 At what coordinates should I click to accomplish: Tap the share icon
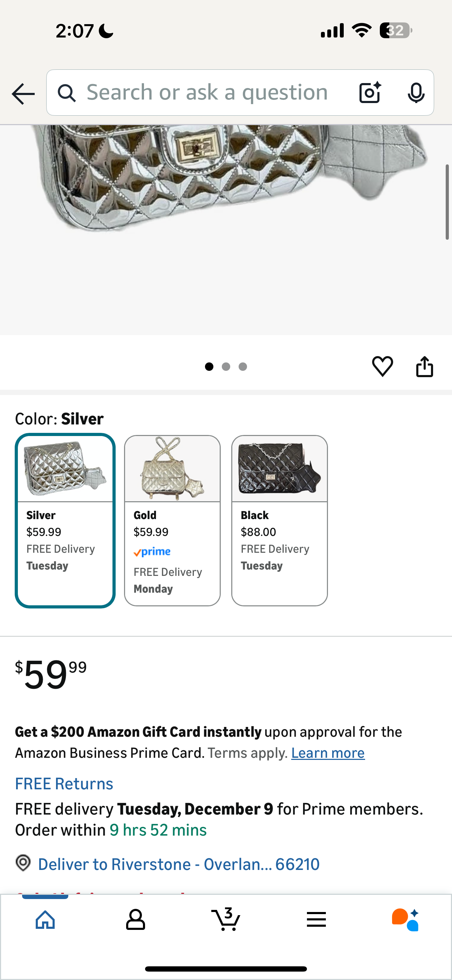click(425, 366)
